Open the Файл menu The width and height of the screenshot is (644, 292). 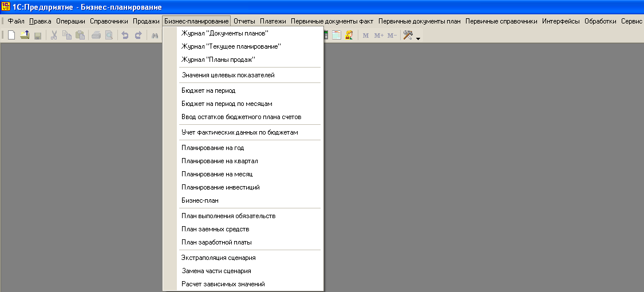tap(16, 21)
